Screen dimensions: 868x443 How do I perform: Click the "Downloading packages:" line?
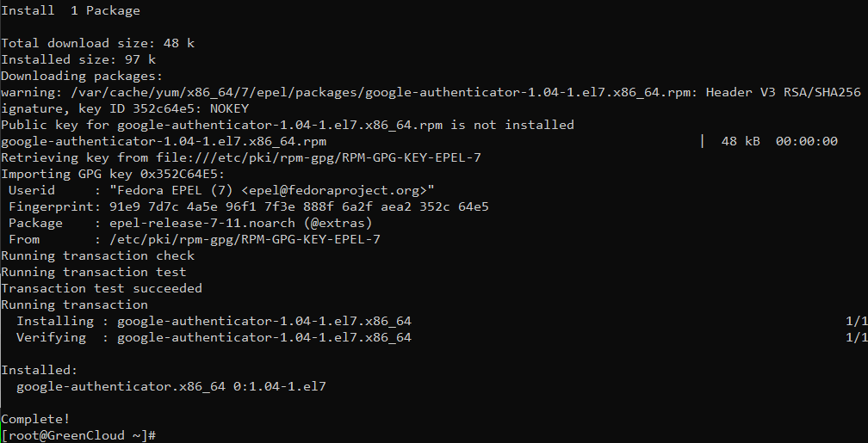pos(83,76)
